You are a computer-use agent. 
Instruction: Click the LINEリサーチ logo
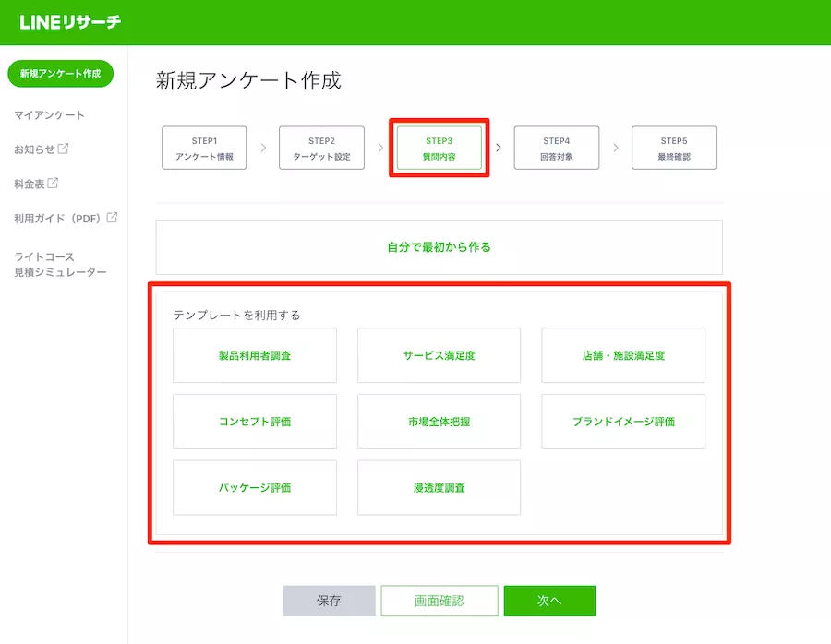(x=70, y=22)
